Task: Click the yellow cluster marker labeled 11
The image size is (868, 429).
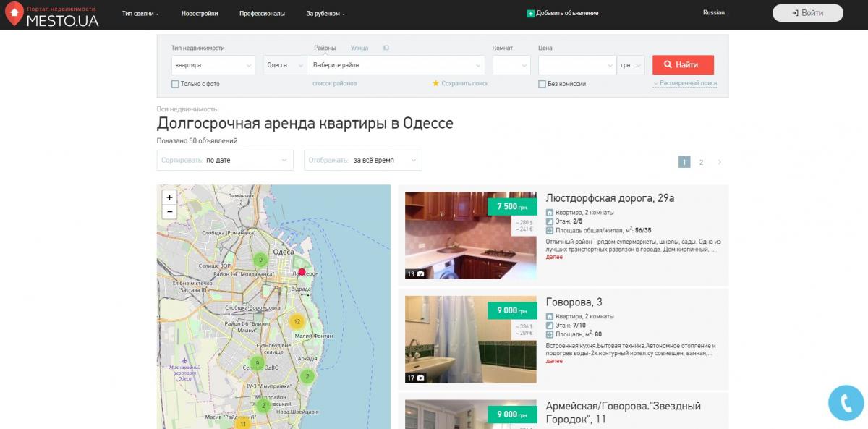Action: 242,423
